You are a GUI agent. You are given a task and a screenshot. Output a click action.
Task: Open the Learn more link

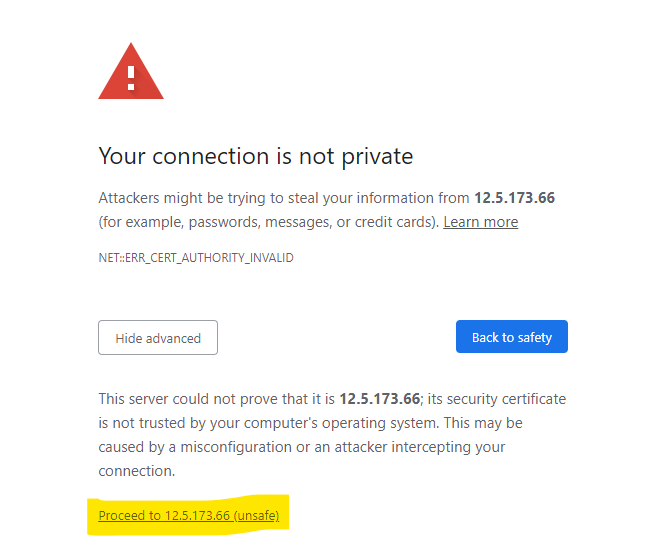click(480, 222)
